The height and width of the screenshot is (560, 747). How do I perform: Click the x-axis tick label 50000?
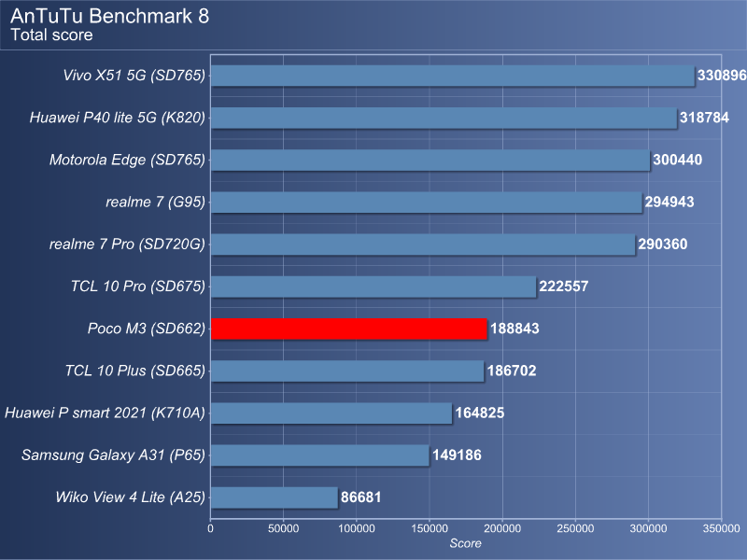[284, 528]
